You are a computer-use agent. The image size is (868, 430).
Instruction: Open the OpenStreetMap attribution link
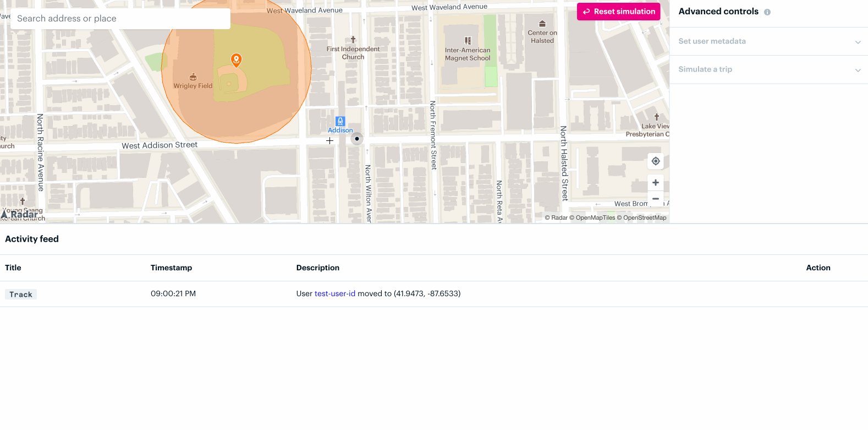point(641,218)
